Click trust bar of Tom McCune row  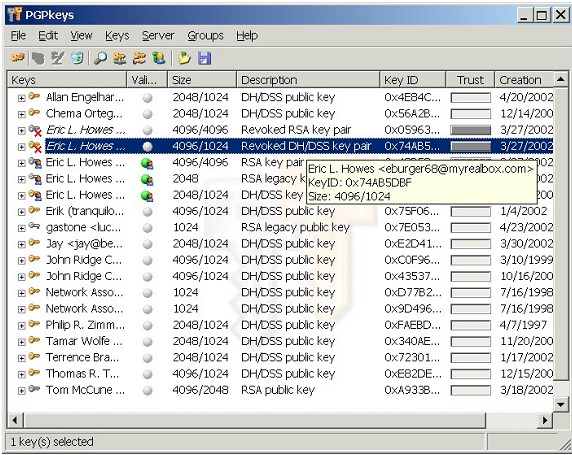point(471,390)
